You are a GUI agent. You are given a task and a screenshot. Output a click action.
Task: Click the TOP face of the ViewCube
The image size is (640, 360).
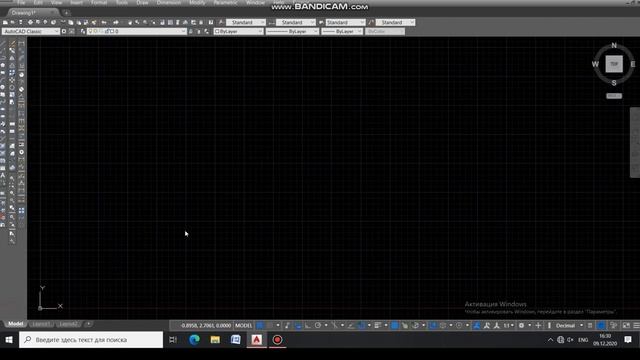pyautogui.click(x=614, y=64)
